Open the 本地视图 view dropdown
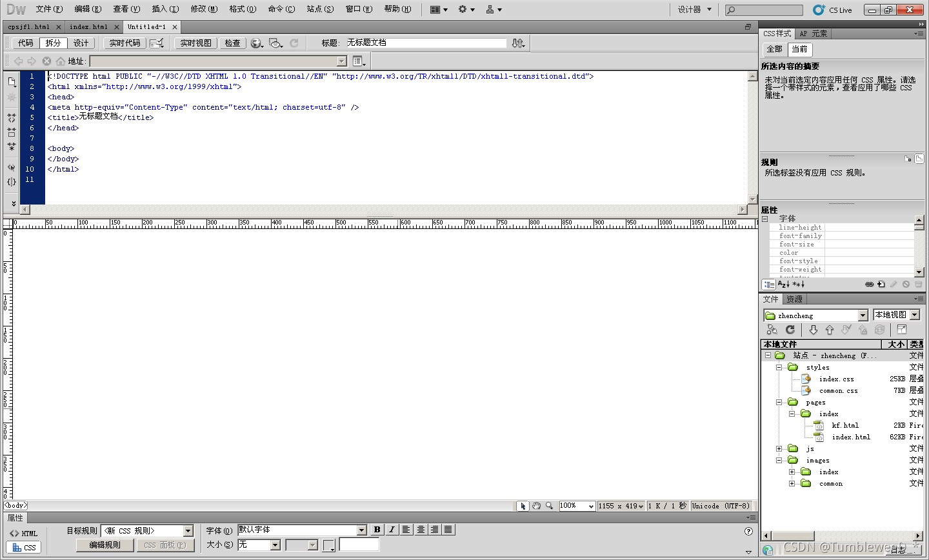This screenshot has height=560, width=929. click(896, 315)
